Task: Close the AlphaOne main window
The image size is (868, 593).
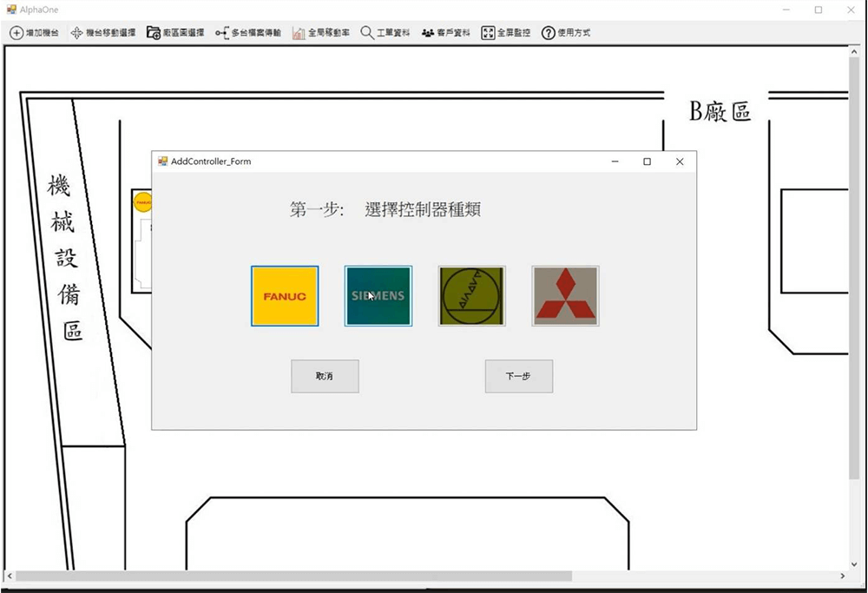Action: [x=851, y=10]
